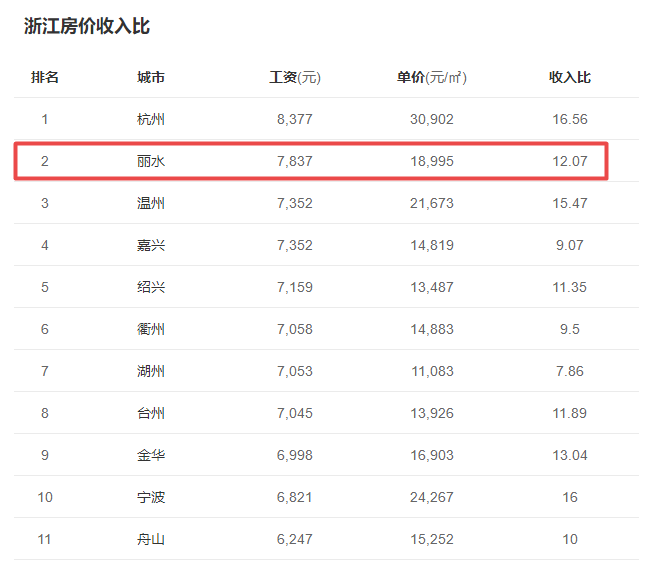Select Quzhou salary value 7,058
The height and width of the screenshot is (572, 665).
[x=295, y=329]
